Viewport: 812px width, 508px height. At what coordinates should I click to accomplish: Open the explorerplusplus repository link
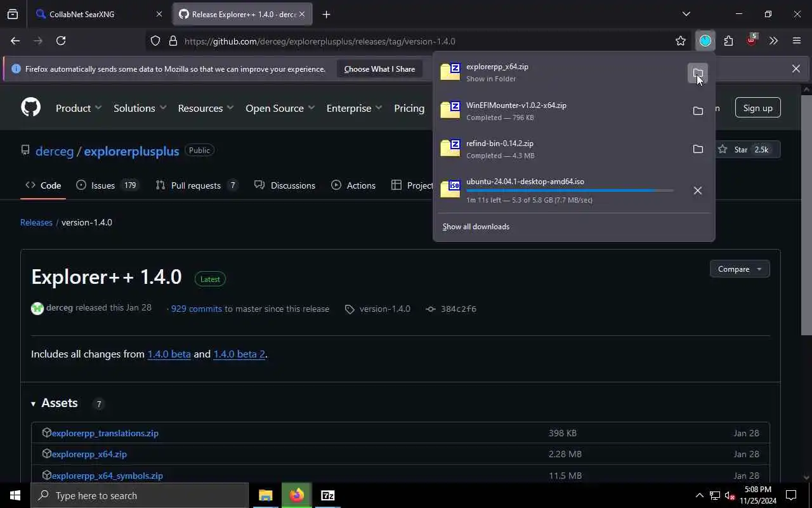[131, 151]
